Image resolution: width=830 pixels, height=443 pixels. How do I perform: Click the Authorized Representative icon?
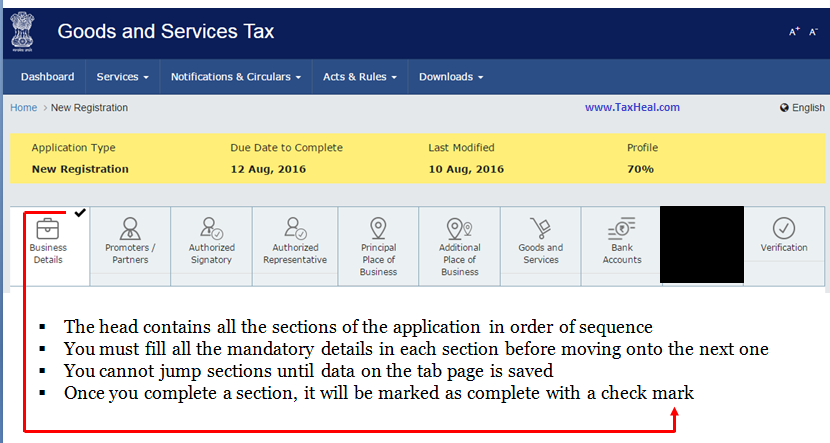[295, 227]
